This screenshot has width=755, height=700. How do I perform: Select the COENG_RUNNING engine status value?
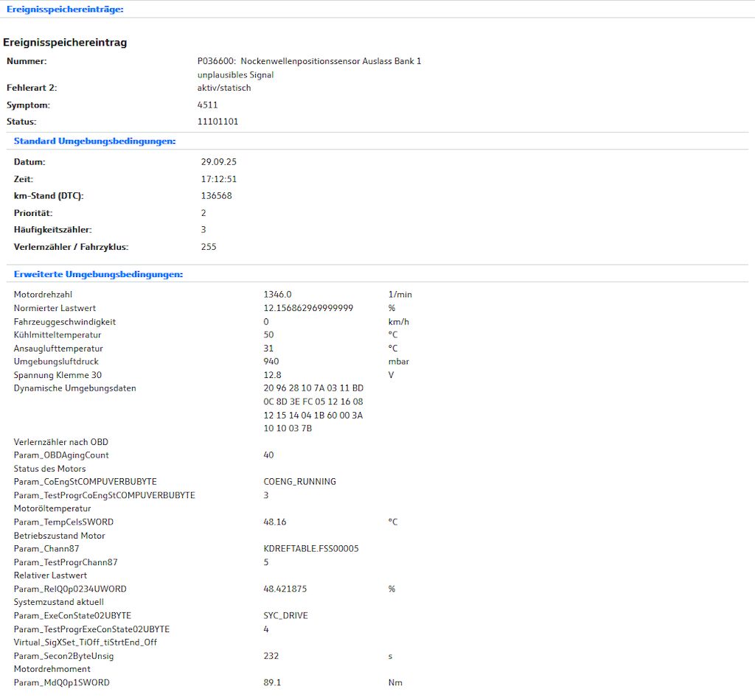[299, 482]
